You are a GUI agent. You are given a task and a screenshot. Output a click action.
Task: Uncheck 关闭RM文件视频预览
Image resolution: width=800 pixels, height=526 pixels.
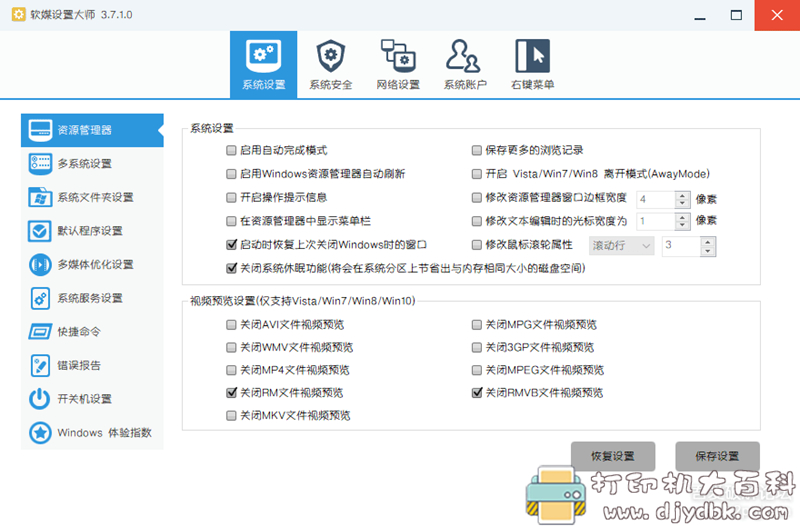click(231, 392)
